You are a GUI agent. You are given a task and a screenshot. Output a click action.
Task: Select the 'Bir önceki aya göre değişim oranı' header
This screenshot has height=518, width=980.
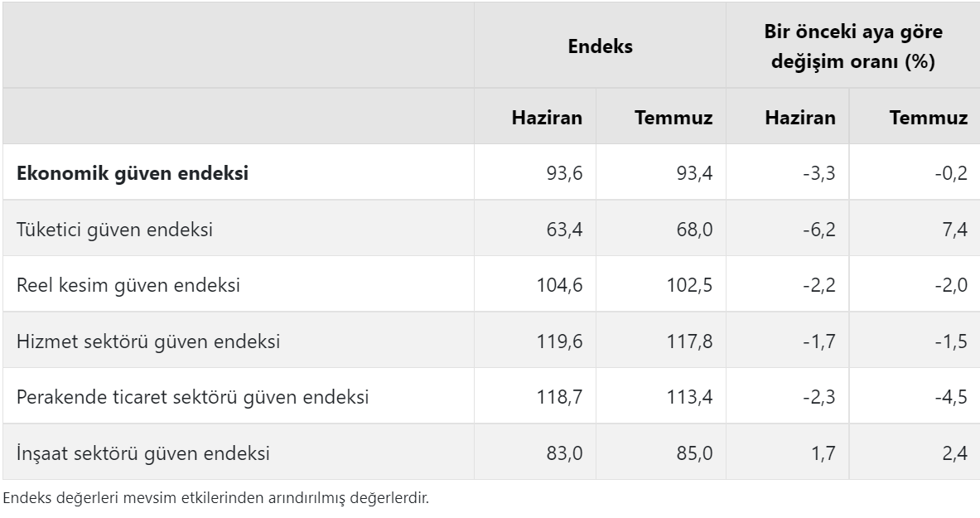pyautogui.click(x=853, y=46)
